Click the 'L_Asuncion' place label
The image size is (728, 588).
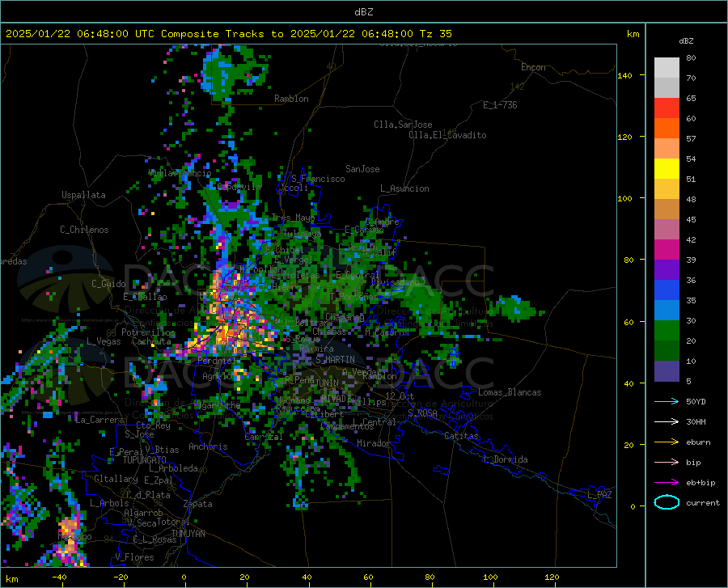(x=404, y=188)
